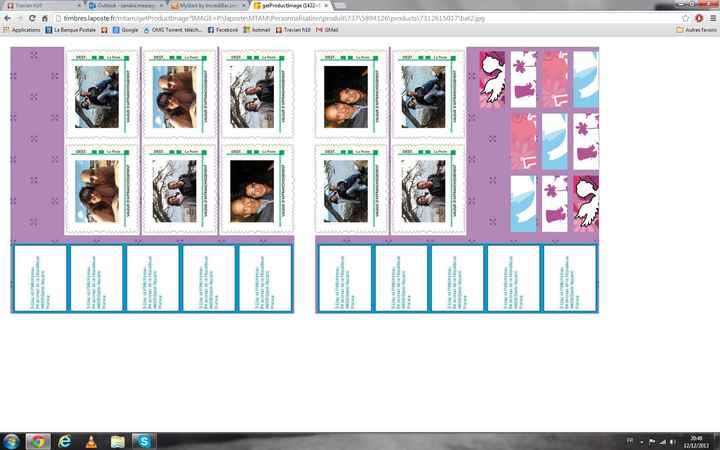Open the Applications bookmark
This screenshot has height=450, width=720.
coord(22,30)
